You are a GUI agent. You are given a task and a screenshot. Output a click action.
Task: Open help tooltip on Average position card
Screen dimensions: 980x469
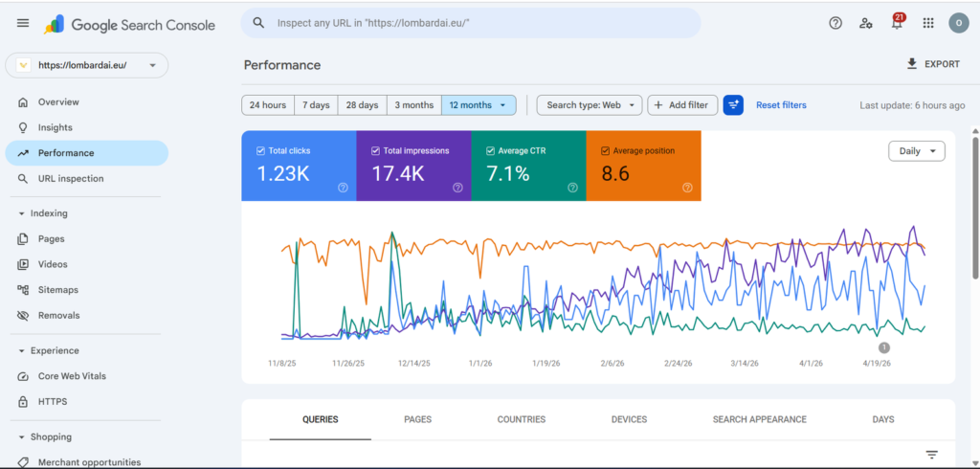[687, 187]
